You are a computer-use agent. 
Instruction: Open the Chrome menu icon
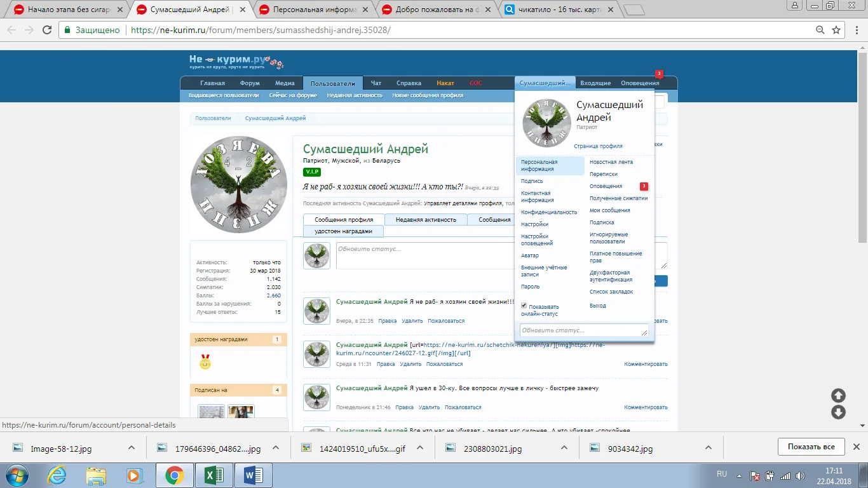pyautogui.click(x=855, y=30)
